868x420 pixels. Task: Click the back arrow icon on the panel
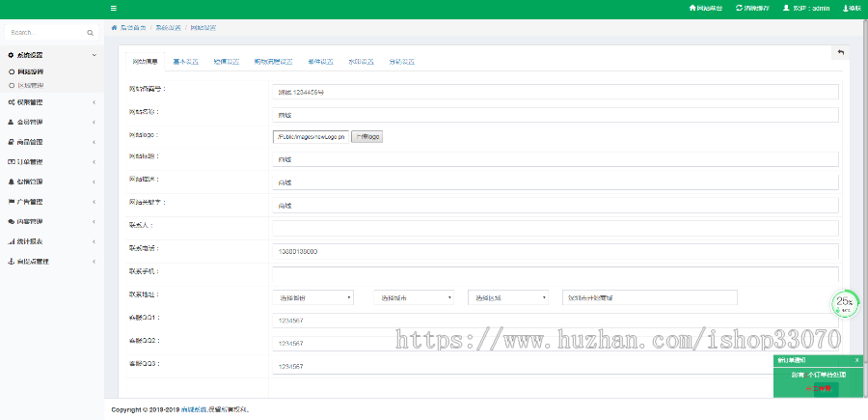click(x=840, y=52)
